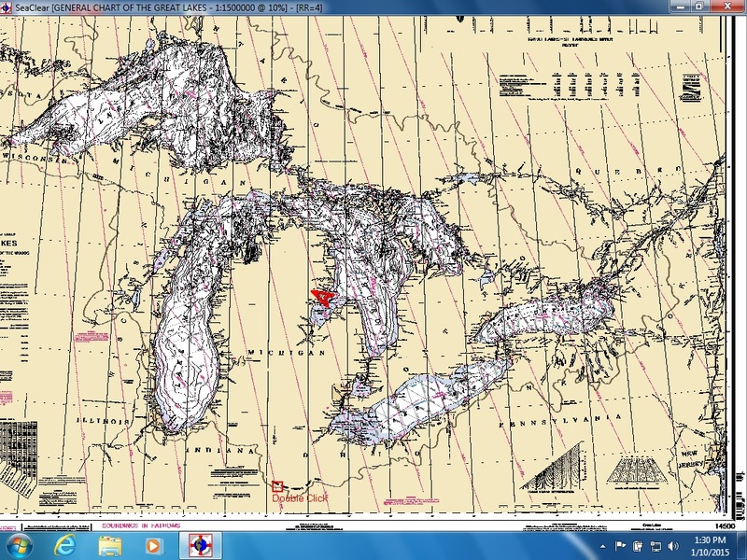Image resolution: width=747 pixels, height=560 pixels.
Task: Open the Windows Start menu
Action: (19, 543)
